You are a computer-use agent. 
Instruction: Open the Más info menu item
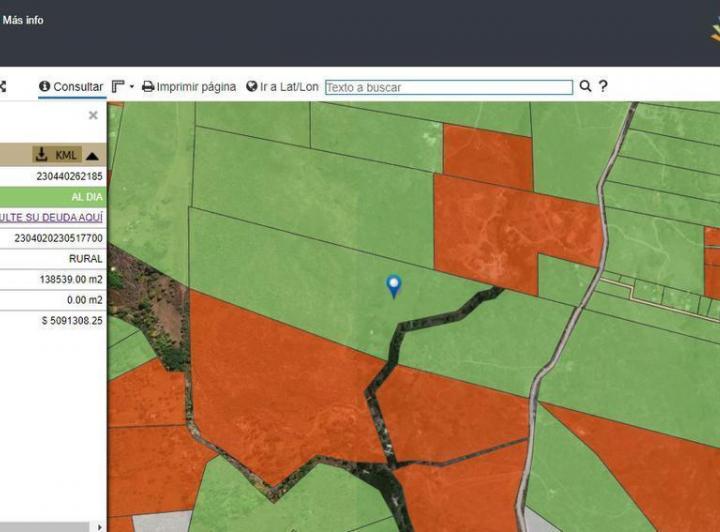22,20
